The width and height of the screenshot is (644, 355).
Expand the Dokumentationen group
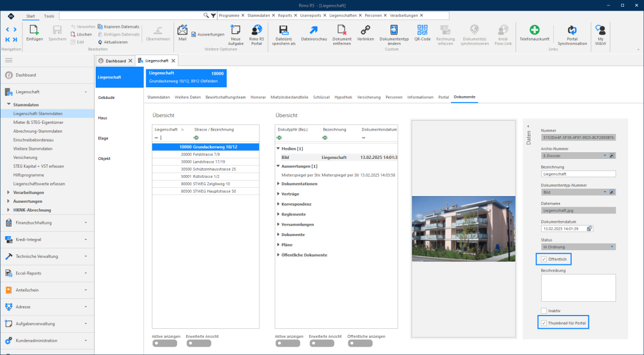(x=279, y=184)
